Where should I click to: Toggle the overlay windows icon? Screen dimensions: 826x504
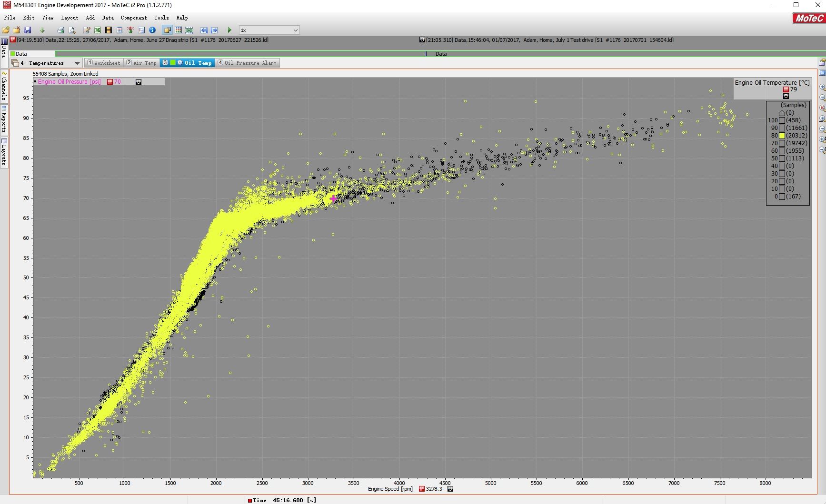pos(167,30)
